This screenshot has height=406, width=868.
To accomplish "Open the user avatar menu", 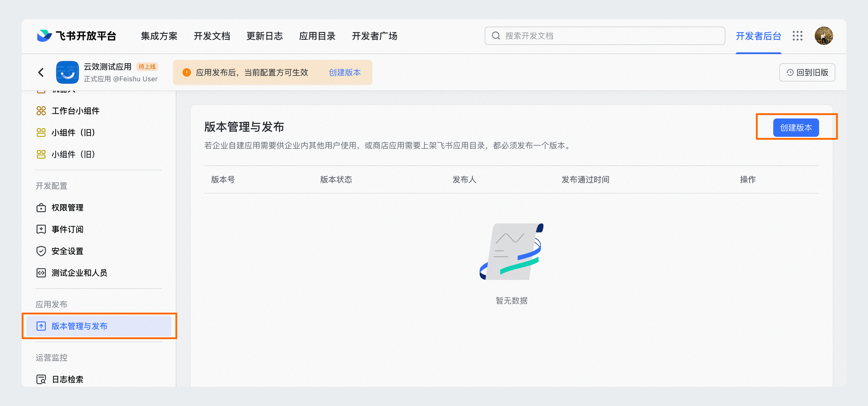I will click(823, 36).
